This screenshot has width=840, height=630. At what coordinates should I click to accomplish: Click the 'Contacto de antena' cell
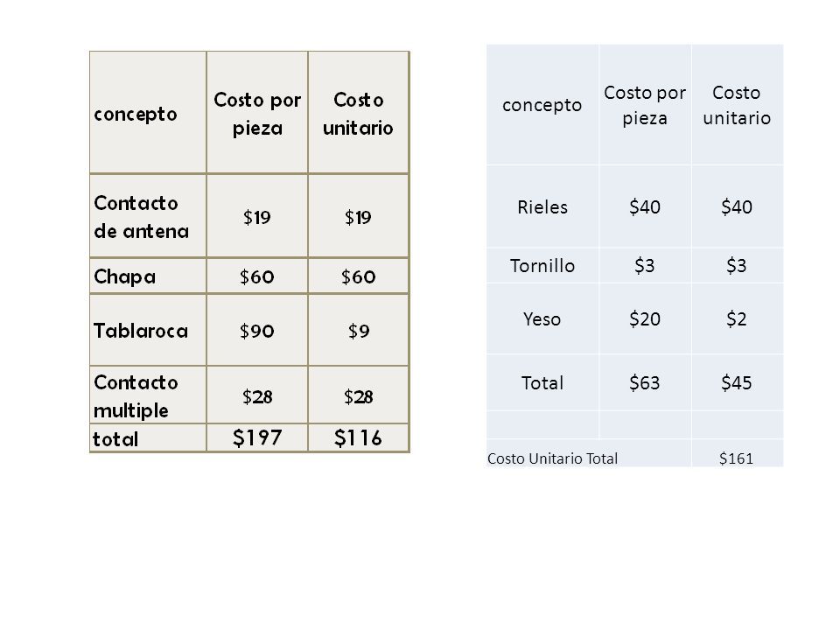(x=148, y=216)
